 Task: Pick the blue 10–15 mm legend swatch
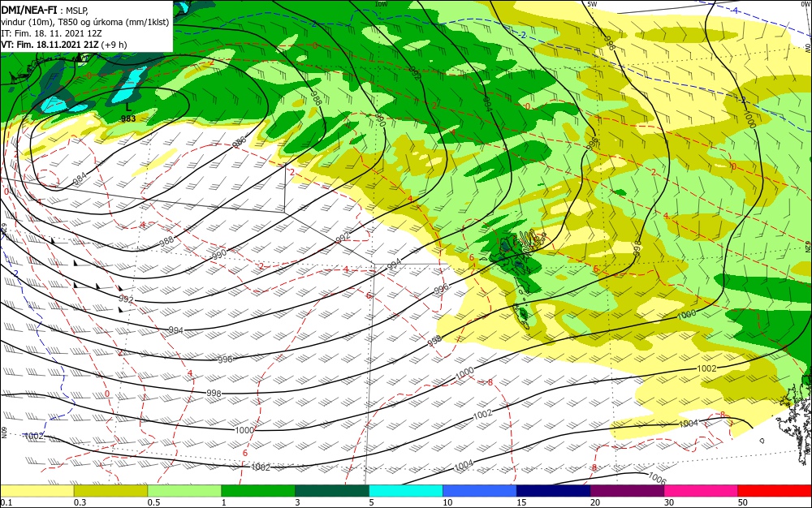(x=480, y=491)
